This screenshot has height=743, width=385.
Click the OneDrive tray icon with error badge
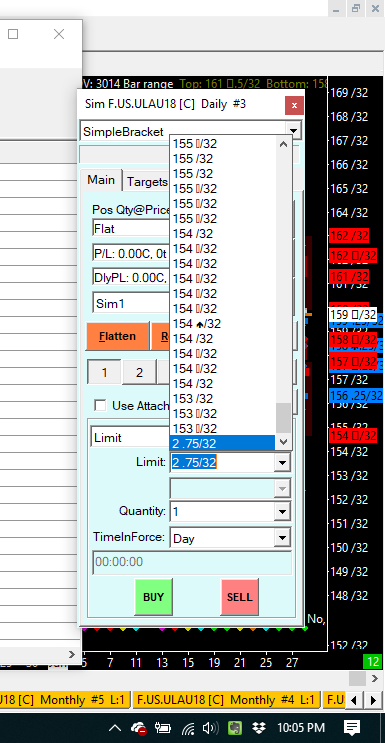point(139,728)
